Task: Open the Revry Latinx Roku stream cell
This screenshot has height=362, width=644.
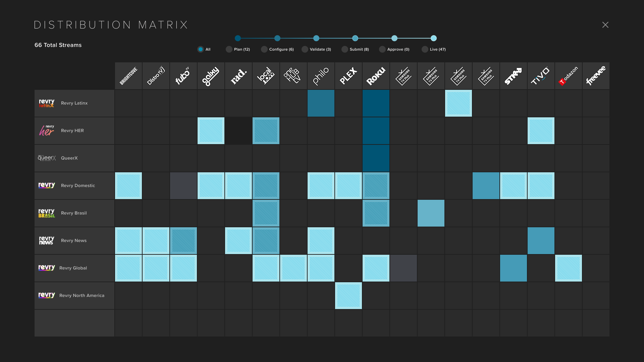Action: coord(376,103)
